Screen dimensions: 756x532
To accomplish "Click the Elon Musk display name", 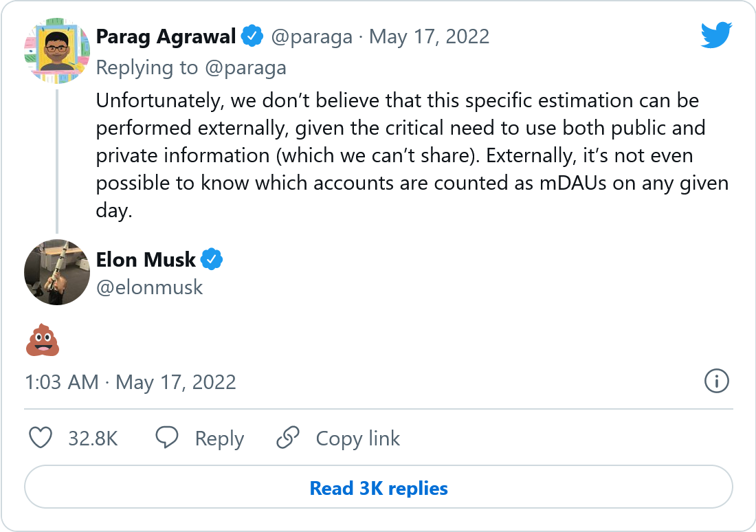I will pos(146,260).
